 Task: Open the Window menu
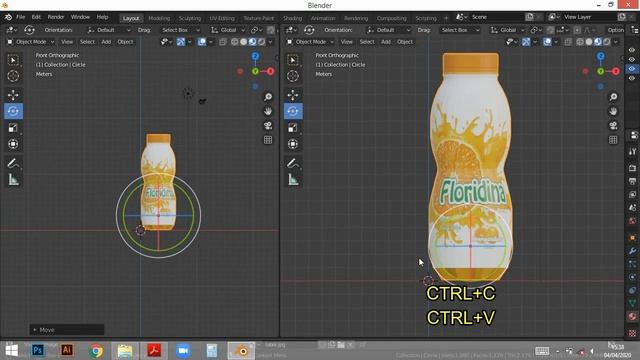click(80, 17)
